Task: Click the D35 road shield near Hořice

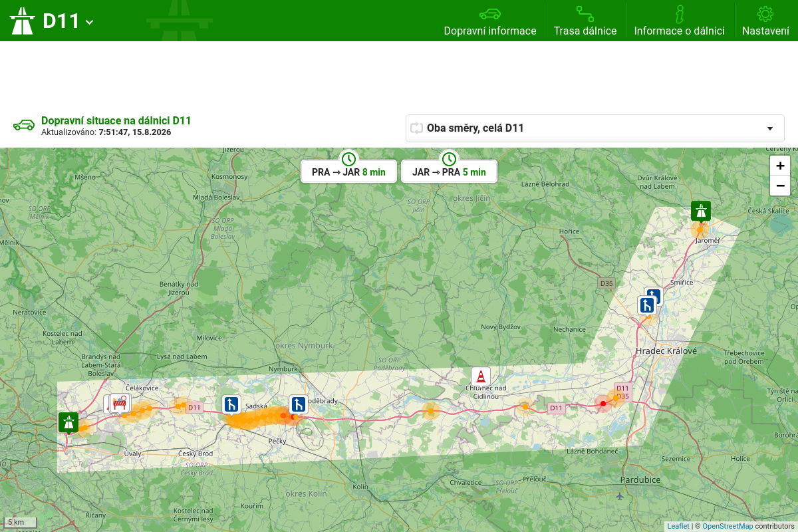Action: [x=606, y=283]
